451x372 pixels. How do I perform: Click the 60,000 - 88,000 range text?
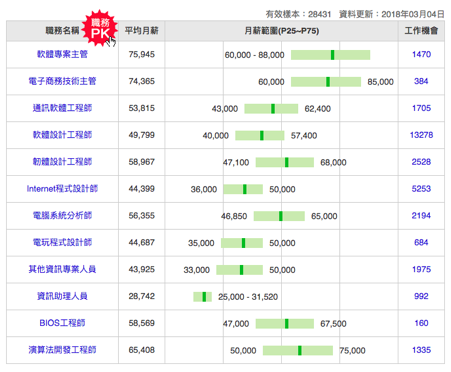pyautogui.click(x=255, y=55)
